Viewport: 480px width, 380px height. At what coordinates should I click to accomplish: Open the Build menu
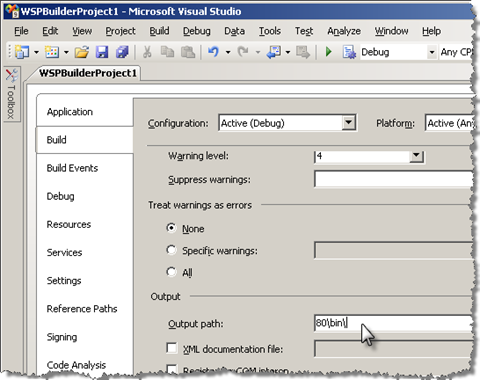click(x=159, y=31)
